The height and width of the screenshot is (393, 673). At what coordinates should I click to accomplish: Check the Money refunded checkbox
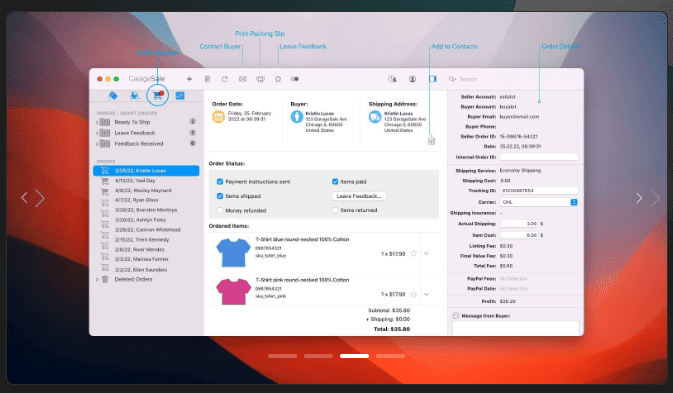[x=220, y=211]
